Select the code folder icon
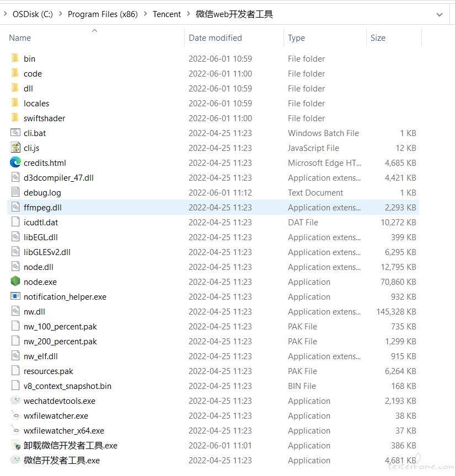The height and width of the screenshot is (476, 455). coord(15,73)
